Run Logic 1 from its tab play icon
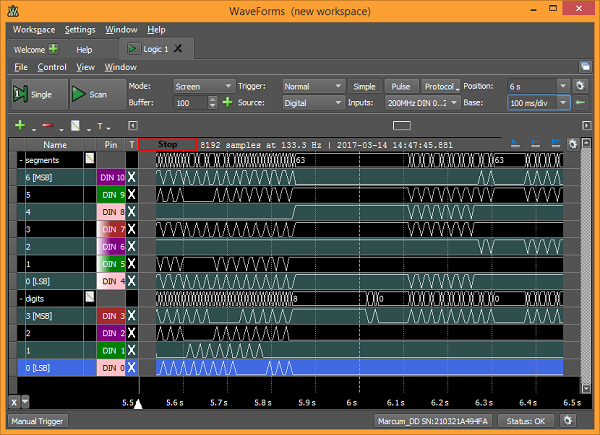600x435 pixels. [132, 49]
